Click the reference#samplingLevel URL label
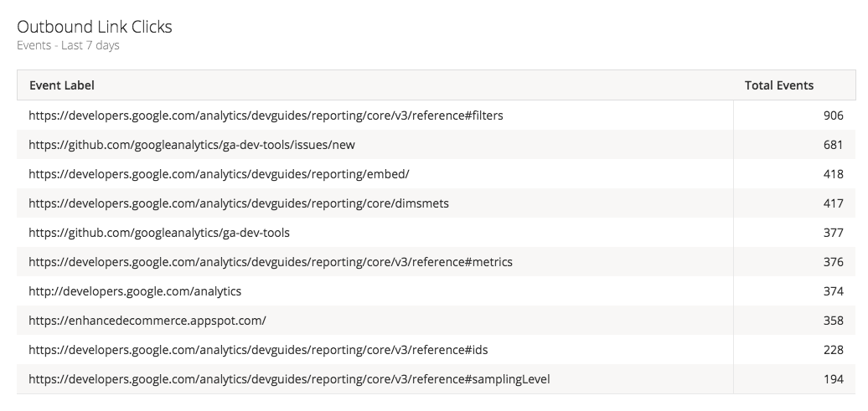The height and width of the screenshot is (411, 868). coord(289,379)
